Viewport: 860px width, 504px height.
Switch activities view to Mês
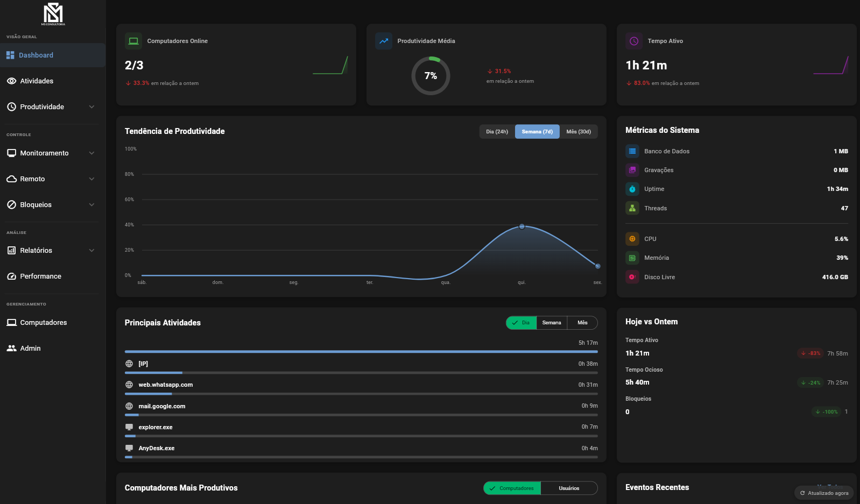(582, 323)
